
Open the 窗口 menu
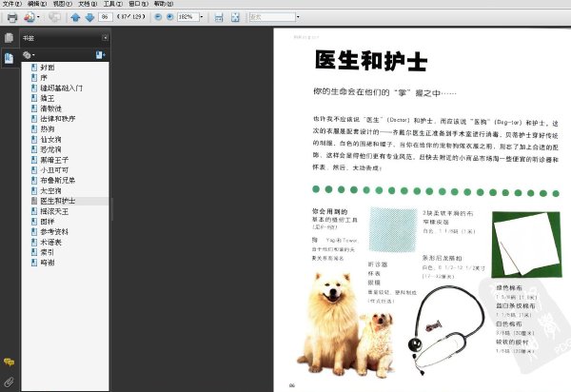coord(138,4)
